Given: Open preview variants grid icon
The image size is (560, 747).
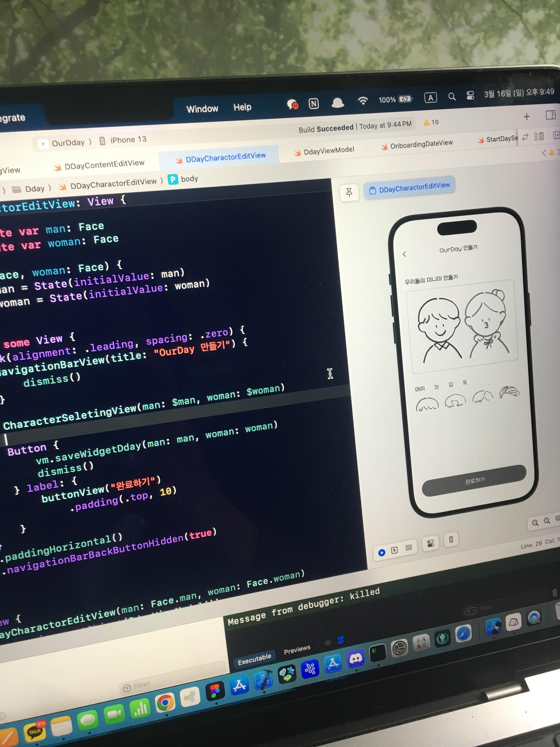Looking at the screenshot, I should (x=409, y=547).
